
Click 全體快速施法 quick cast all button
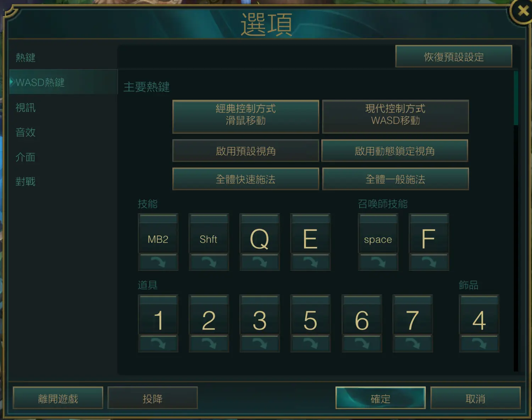(246, 179)
